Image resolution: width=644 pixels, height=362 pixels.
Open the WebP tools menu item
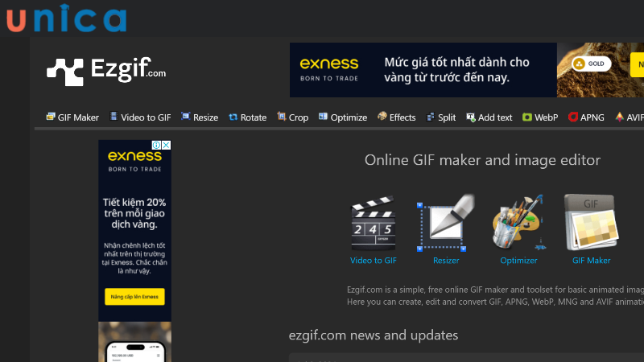coord(540,117)
